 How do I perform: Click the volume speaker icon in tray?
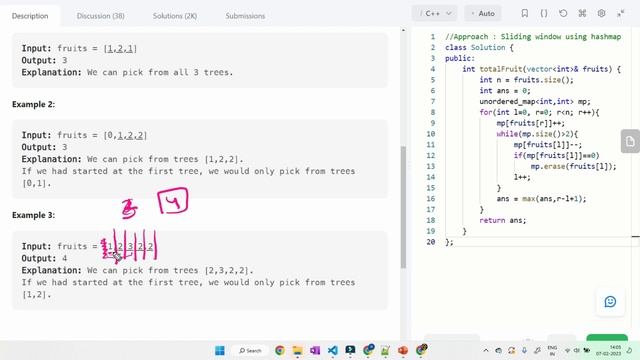coord(576,351)
